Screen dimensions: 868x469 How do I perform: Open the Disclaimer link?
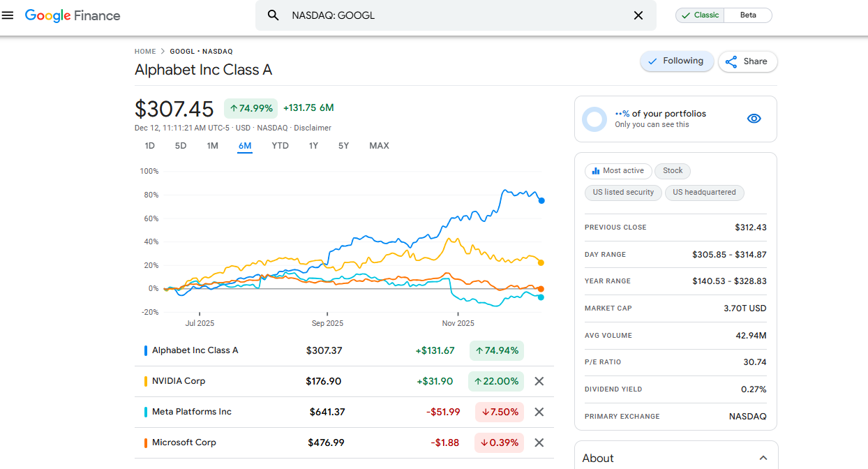tap(313, 128)
